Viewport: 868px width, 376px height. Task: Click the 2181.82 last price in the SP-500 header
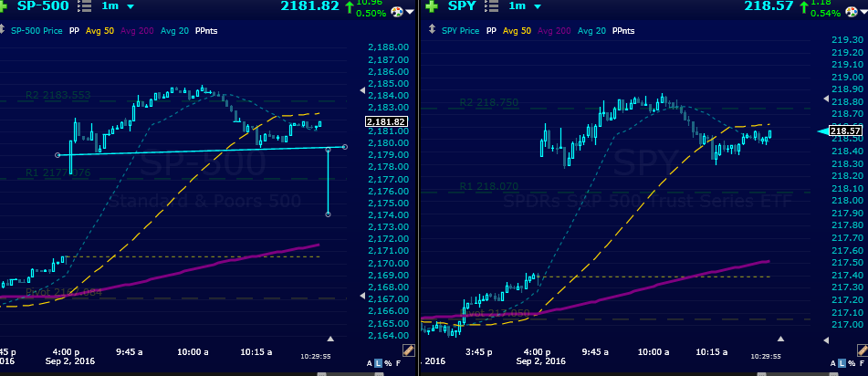pos(309,6)
